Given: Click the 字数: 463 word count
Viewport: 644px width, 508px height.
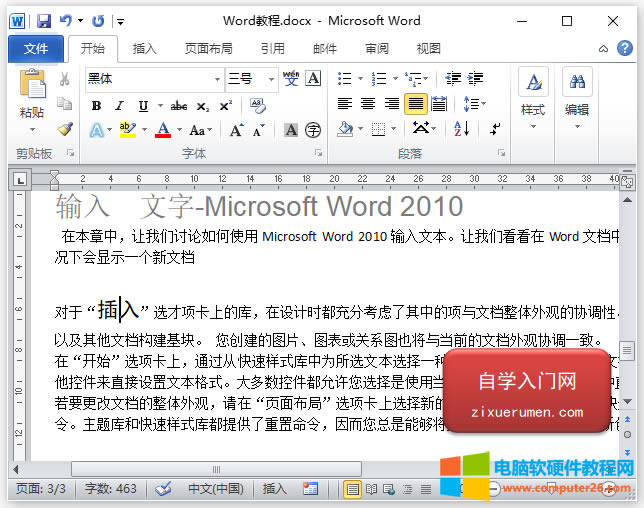Looking at the screenshot, I should pos(110,489).
